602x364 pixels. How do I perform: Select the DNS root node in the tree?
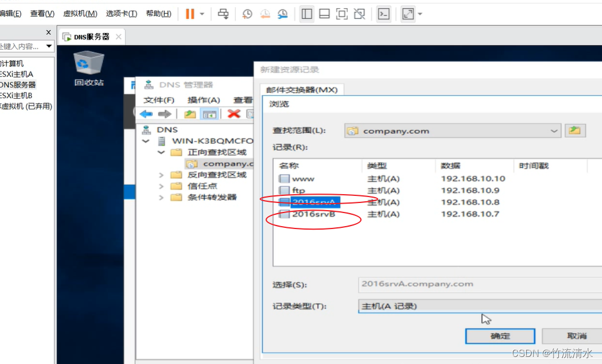(167, 130)
